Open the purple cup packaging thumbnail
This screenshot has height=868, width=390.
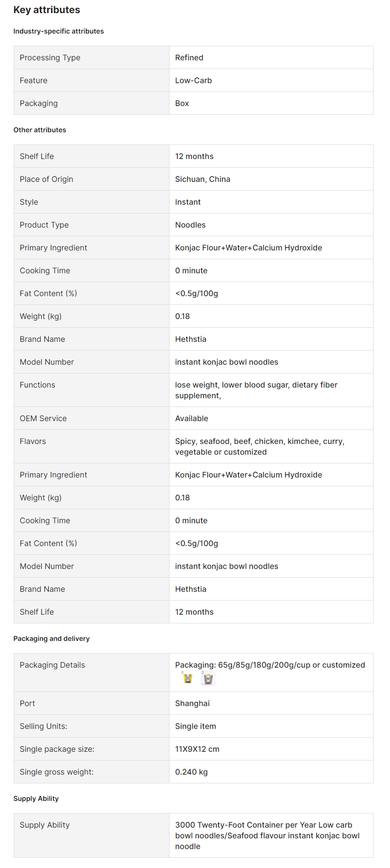tap(207, 677)
